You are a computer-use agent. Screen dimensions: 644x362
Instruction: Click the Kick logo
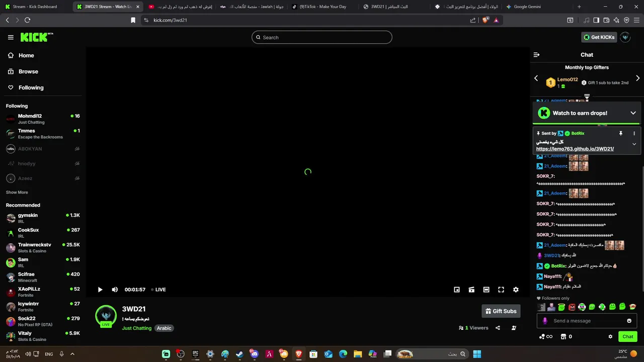[x=36, y=37]
